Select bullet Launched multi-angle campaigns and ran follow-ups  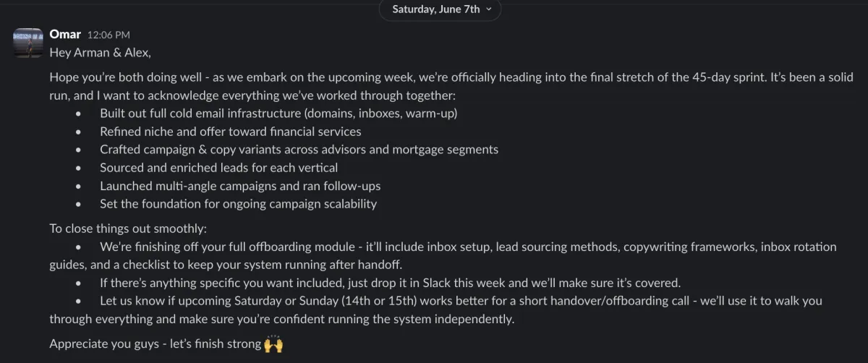(240, 186)
